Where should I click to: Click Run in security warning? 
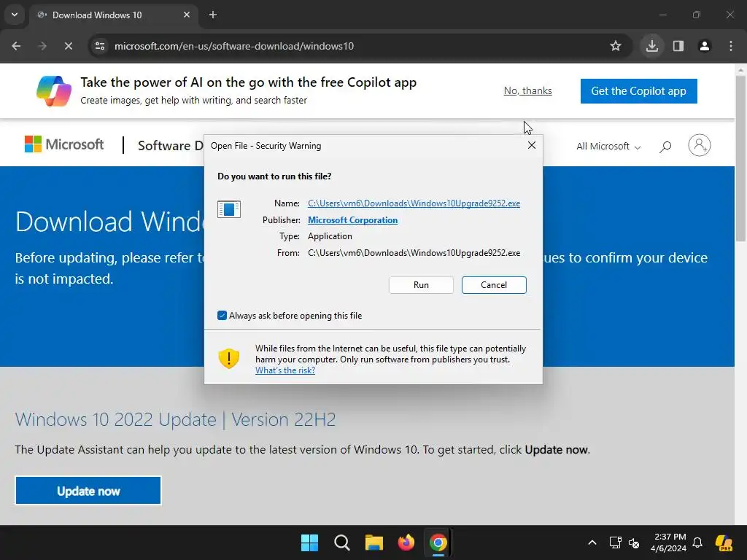(x=421, y=285)
